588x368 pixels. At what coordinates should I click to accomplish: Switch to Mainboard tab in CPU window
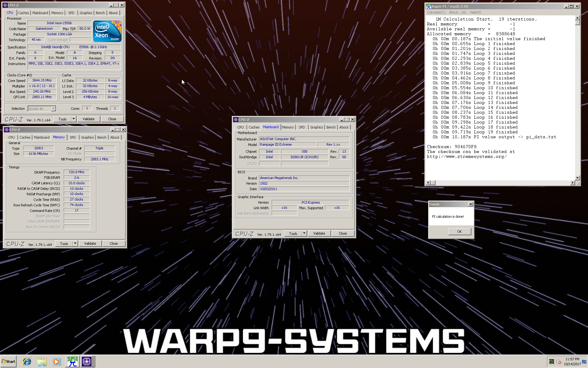point(40,13)
